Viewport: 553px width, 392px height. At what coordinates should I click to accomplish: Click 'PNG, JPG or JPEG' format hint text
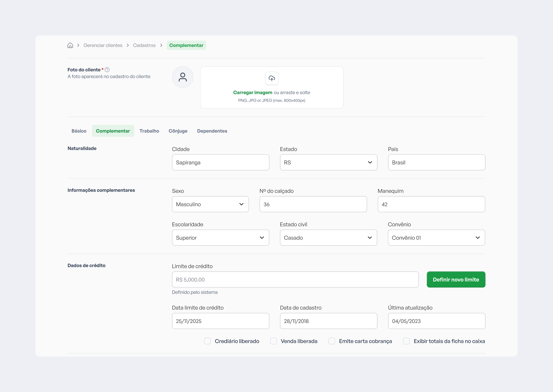click(x=272, y=100)
